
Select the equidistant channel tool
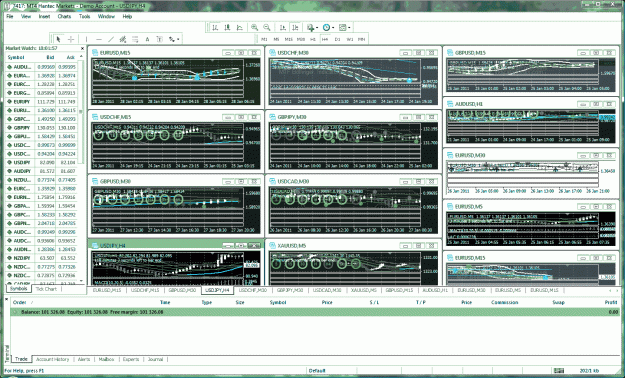123,39
